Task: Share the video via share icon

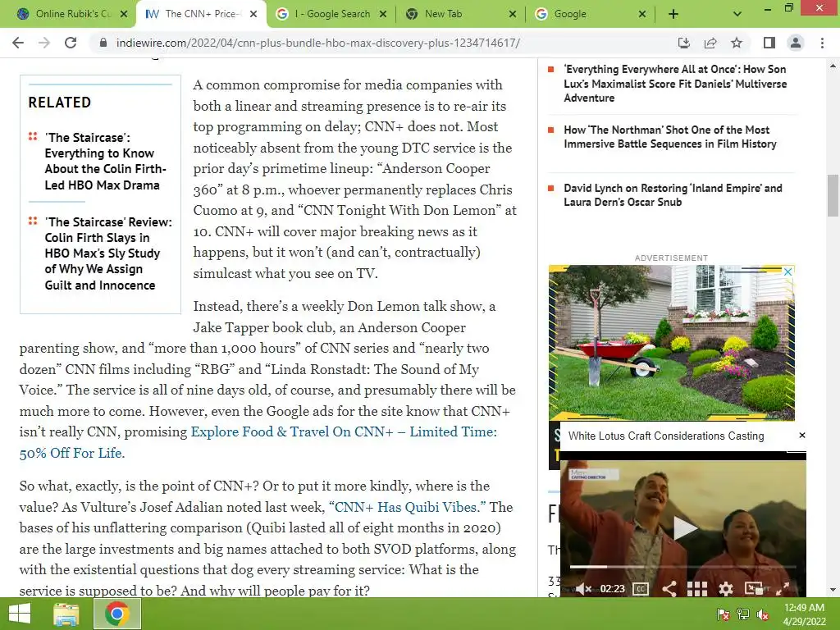Action: tap(669, 589)
